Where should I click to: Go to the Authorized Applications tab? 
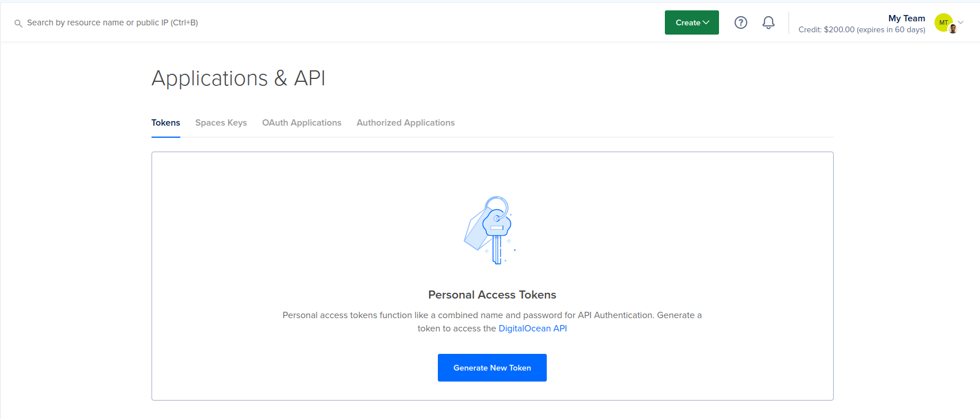point(406,123)
